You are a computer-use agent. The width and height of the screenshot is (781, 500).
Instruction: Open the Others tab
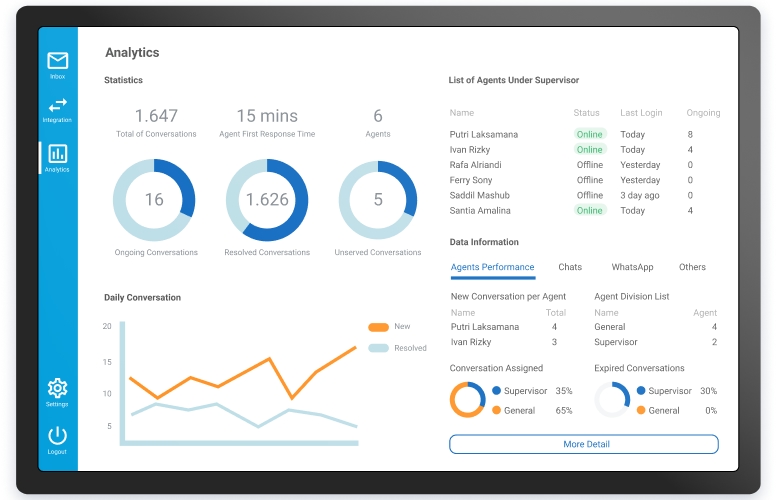point(692,267)
